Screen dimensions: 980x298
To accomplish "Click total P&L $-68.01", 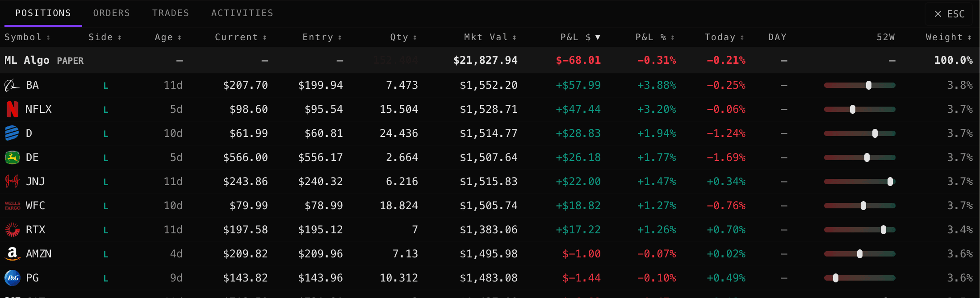I will tap(578, 60).
